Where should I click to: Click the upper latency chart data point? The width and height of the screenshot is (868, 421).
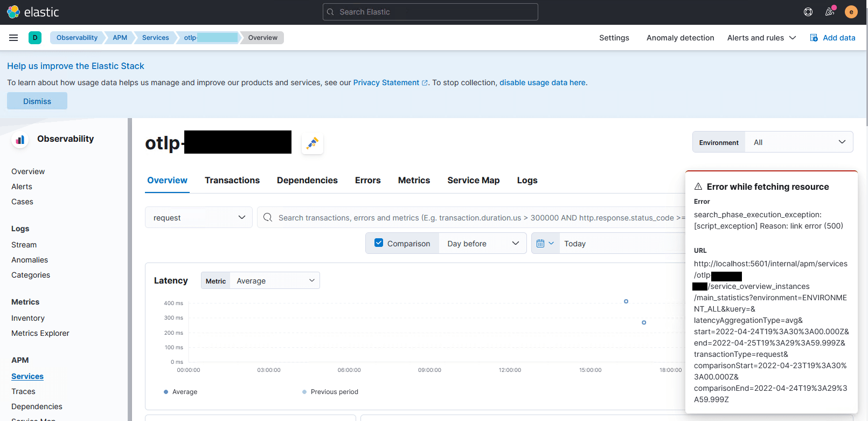[x=626, y=301]
